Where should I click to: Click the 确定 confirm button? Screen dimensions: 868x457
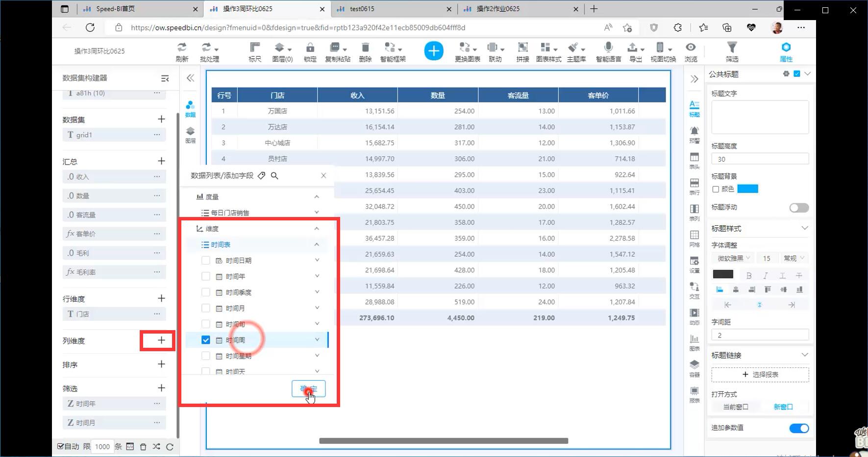(x=308, y=389)
